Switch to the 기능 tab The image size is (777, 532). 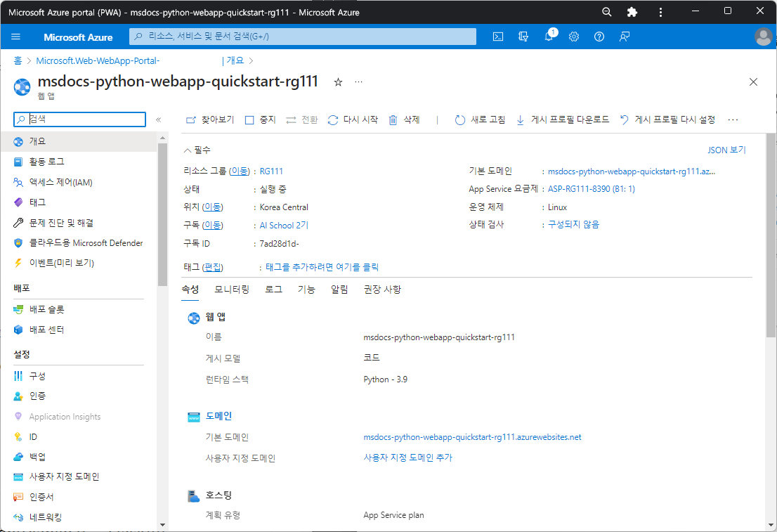(306, 289)
